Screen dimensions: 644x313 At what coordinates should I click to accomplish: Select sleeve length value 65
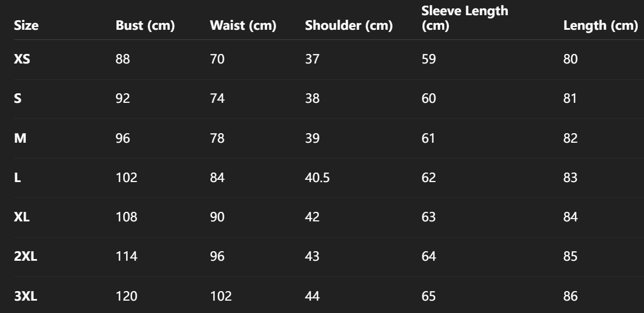click(428, 295)
